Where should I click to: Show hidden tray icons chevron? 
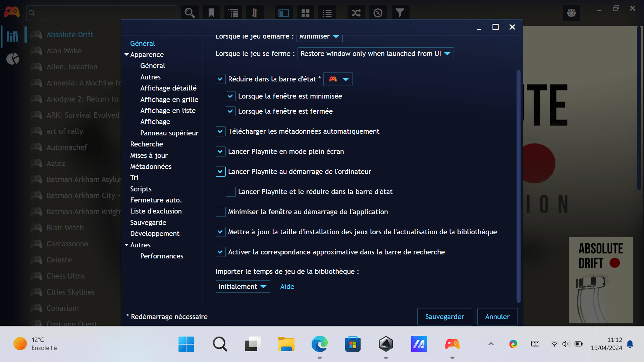coord(491,344)
